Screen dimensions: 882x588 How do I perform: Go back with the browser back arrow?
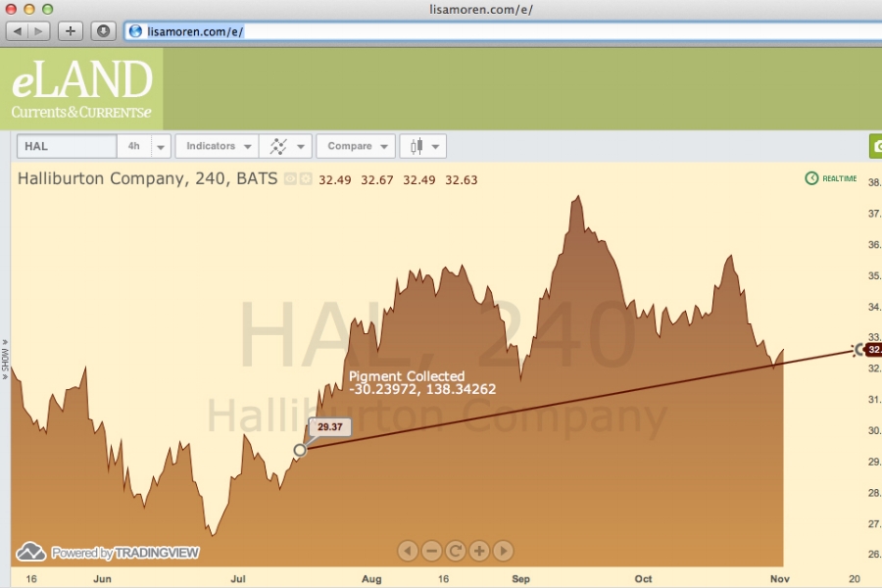(17, 31)
